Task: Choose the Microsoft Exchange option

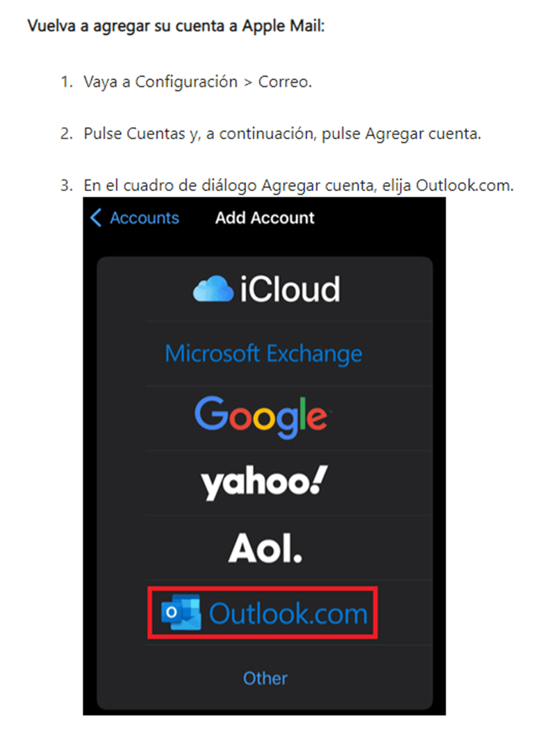Action: (x=263, y=353)
